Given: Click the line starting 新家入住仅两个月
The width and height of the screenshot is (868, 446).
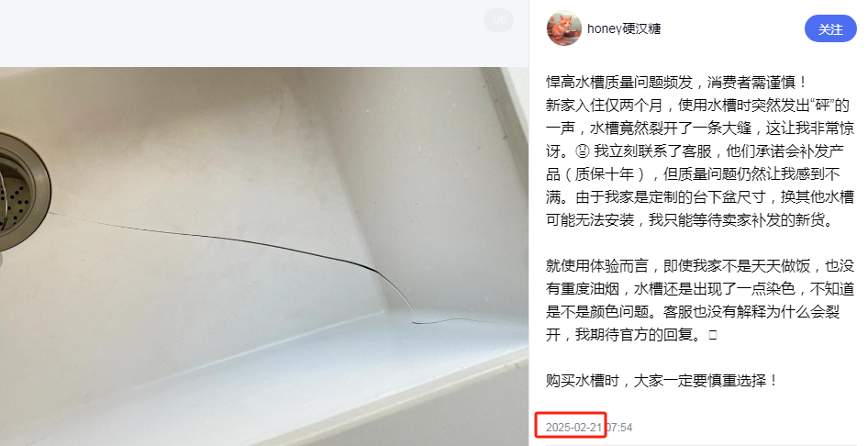Looking at the screenshot, I should pyautogui.click(x=697, y=106).
